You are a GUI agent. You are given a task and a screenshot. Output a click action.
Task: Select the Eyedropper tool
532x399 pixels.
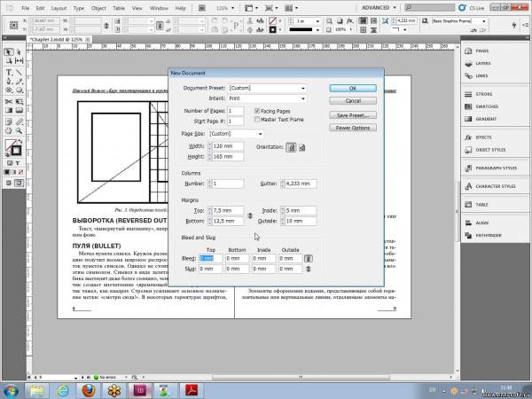point(19,121)
